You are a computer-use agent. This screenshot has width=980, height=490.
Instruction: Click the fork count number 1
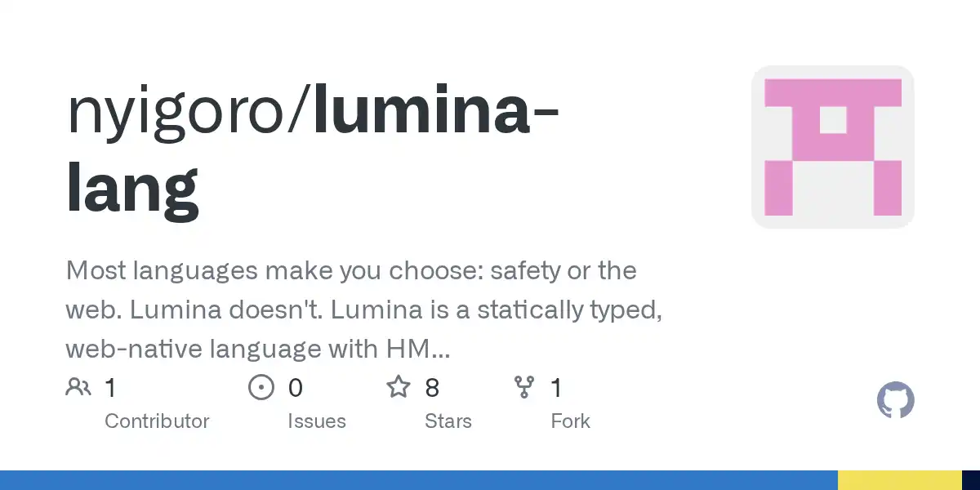(556, 388)
